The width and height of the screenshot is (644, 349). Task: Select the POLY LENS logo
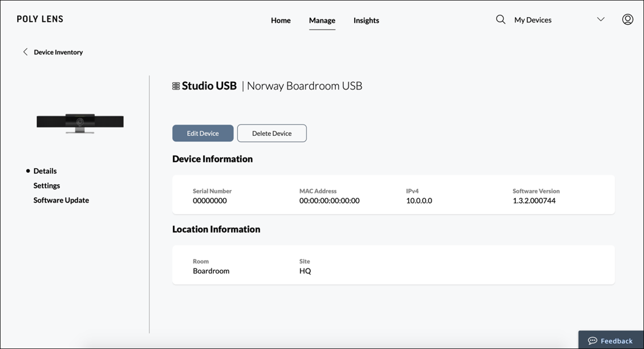40,19
